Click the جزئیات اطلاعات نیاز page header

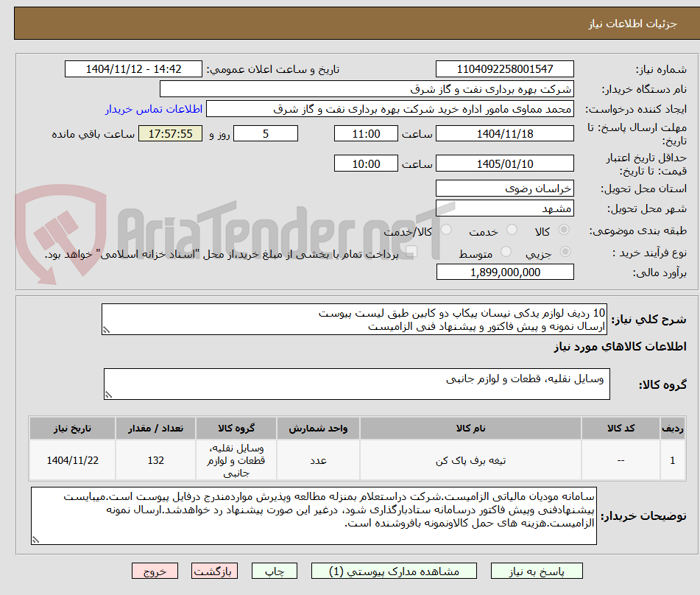point(632,24)
